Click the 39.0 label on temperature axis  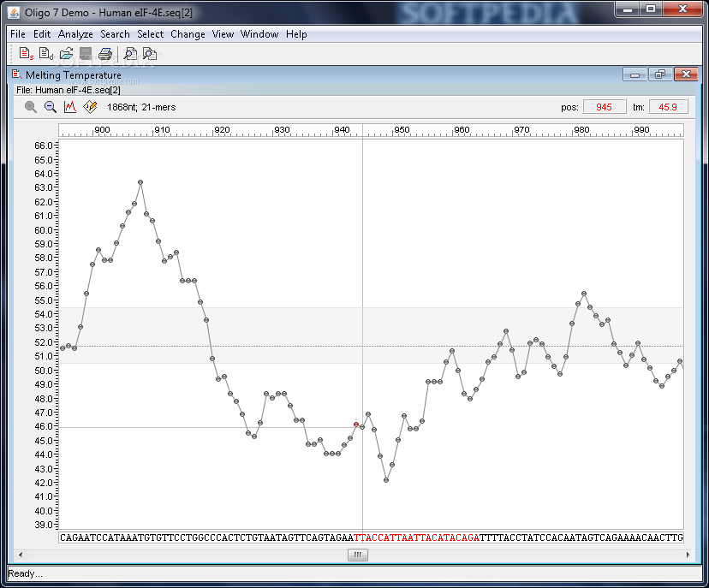pyautogui.click(x=44, y=525)
